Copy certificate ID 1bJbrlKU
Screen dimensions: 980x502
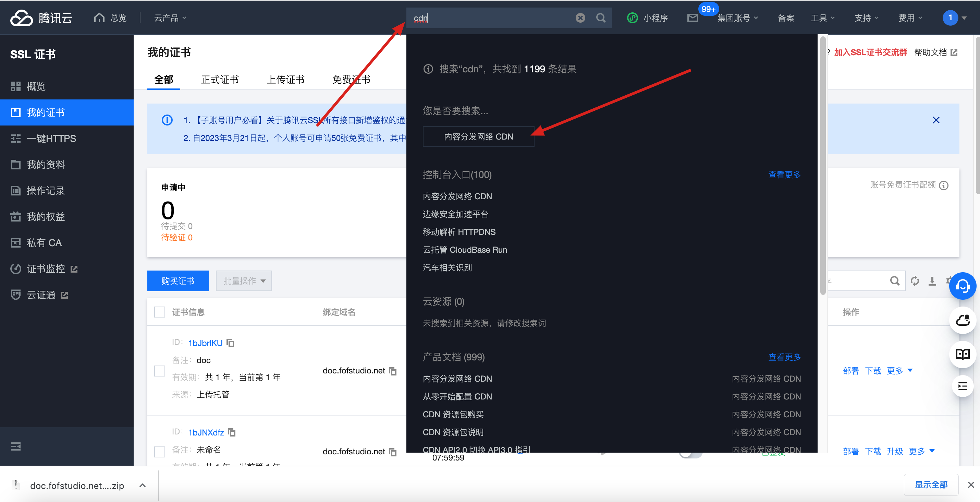(231, 343)
